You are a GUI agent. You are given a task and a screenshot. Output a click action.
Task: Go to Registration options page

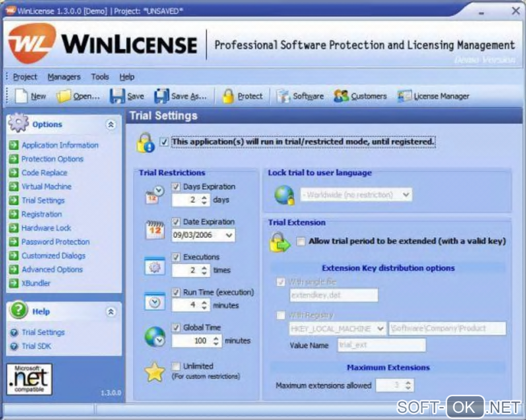(42, 214)
